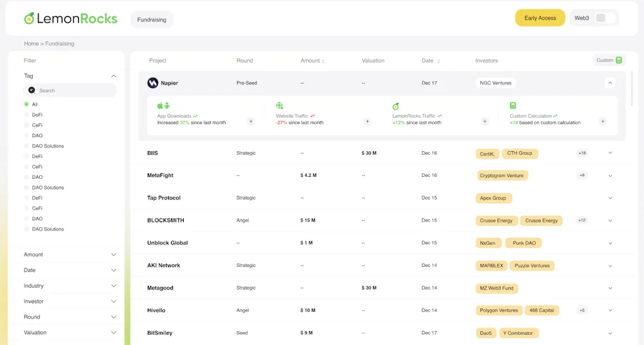The height and width of the screenshot is (345, 644).
Task: Expand the Industry filter section
Action: (114, 286)
